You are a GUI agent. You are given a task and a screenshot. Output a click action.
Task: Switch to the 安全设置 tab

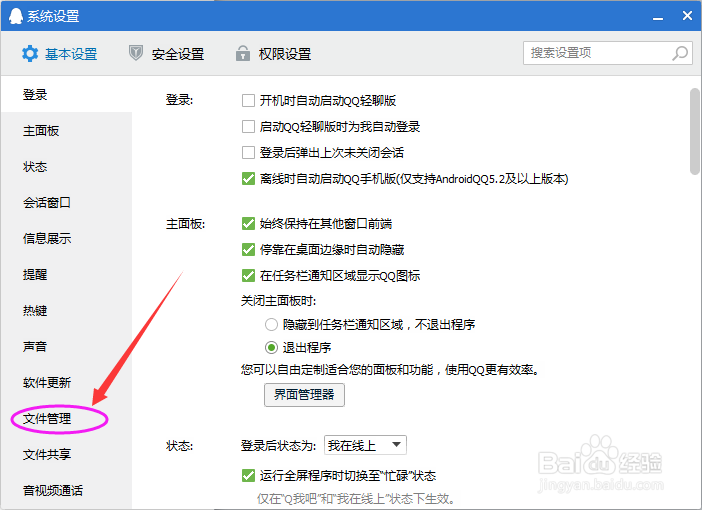(167, 54)
